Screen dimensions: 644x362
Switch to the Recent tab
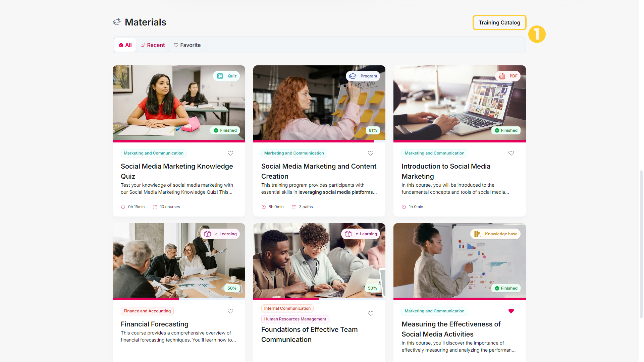pos(153,45)
